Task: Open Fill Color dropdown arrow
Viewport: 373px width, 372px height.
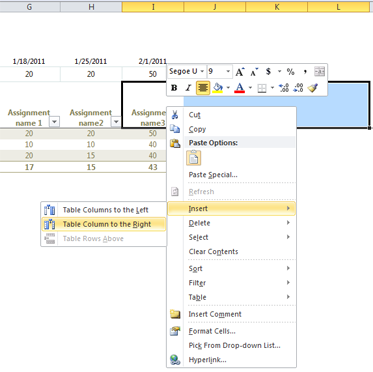Action: point(228,88)
